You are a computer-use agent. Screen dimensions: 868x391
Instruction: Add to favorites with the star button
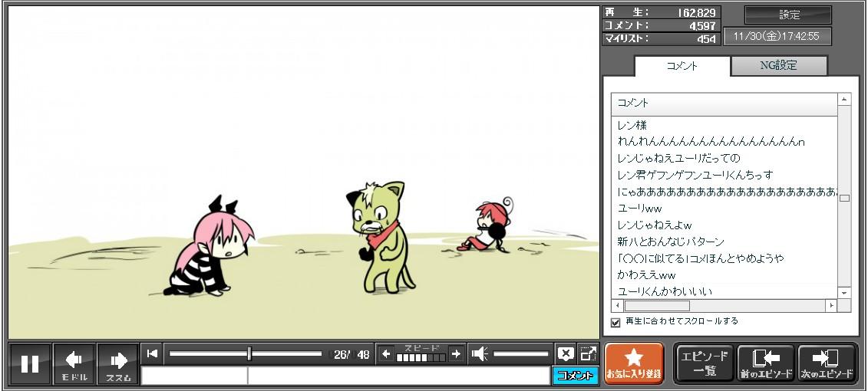634,363
